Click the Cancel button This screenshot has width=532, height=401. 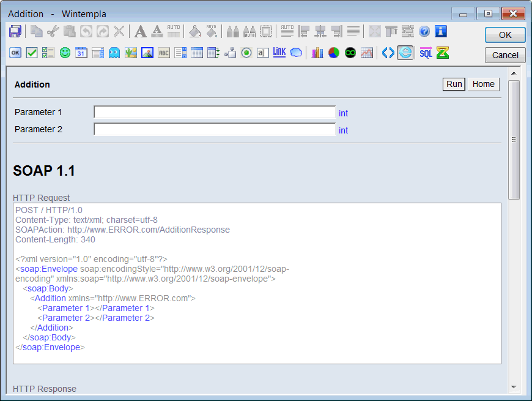point(505,55)
